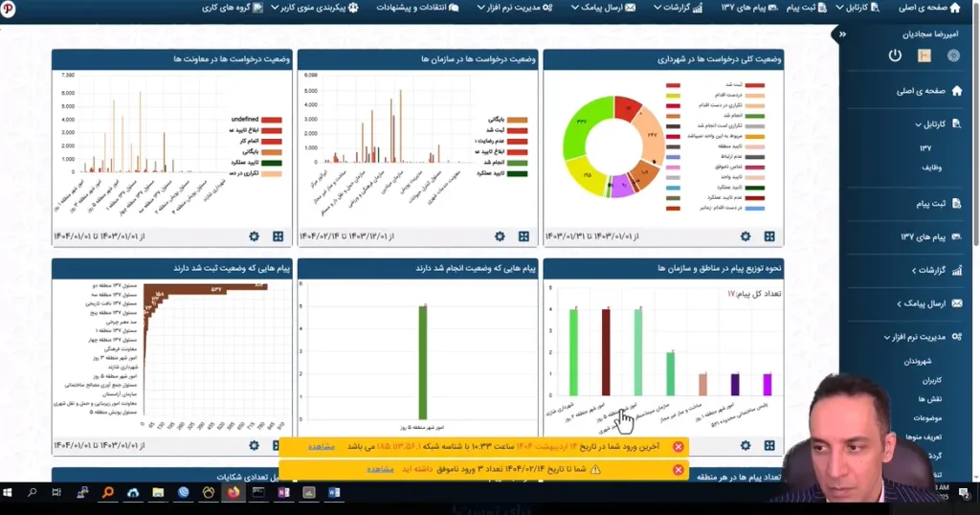Click 'مشاهده' link in the failed-logins warning
This screenshot has height=515, width=980.
(380, 469)
